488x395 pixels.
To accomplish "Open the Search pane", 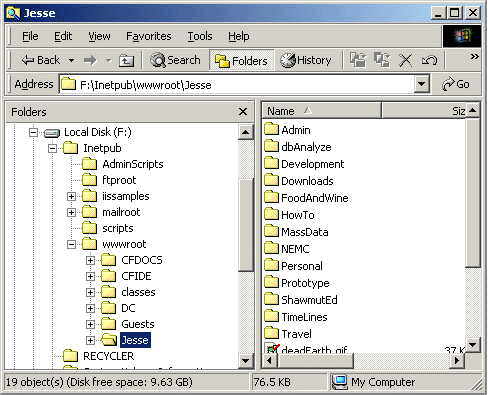I will pos(175,60).
